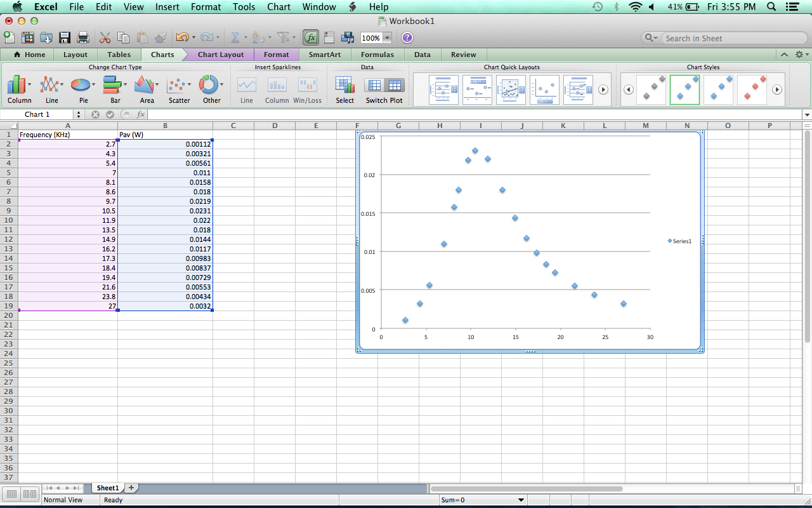The height and width of the screenshot is (508, 812).
Task: Open the Chart menu in menu bar
Action: pos(278,7)
